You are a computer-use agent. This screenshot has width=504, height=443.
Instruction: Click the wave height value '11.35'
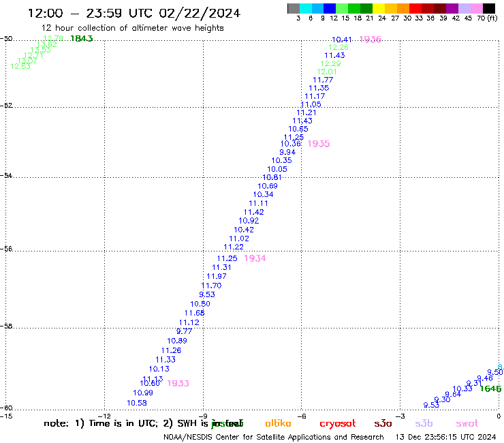[x=319, y=88]
